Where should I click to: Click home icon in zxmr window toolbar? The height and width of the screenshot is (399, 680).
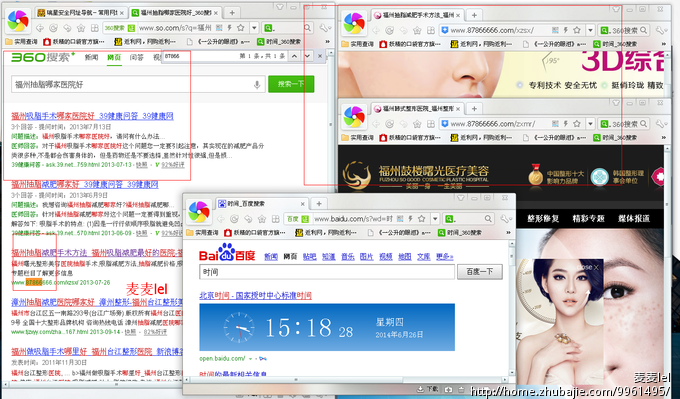click(x=417, y=124)
